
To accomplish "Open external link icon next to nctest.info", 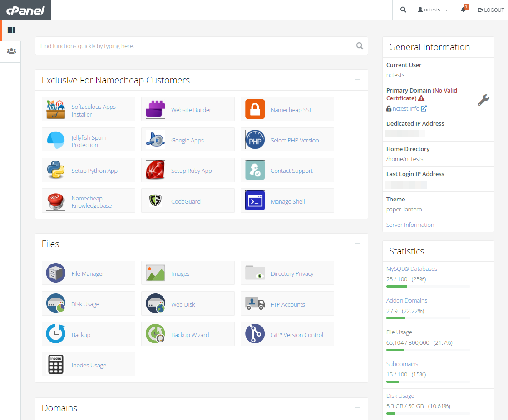I will point(424,109).
